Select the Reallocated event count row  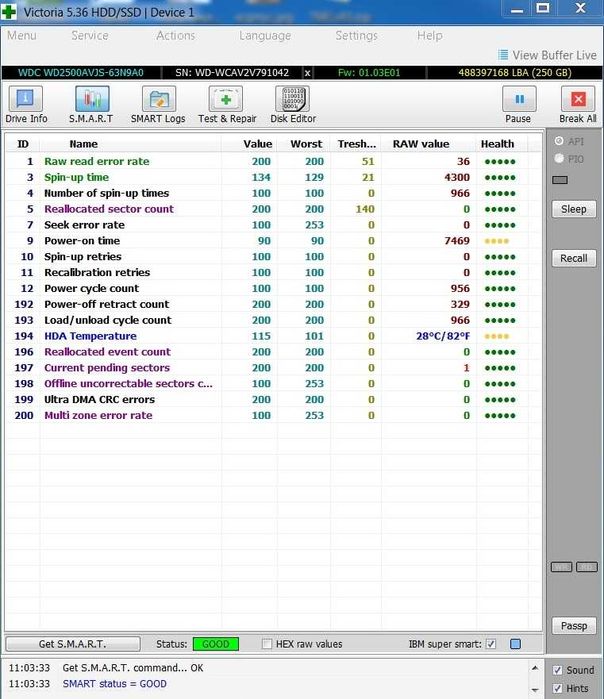(x=274, y=352)
